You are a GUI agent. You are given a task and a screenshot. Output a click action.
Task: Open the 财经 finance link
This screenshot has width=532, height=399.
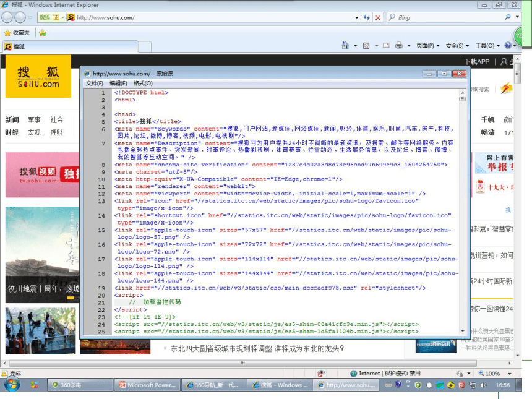click(12, 132)
